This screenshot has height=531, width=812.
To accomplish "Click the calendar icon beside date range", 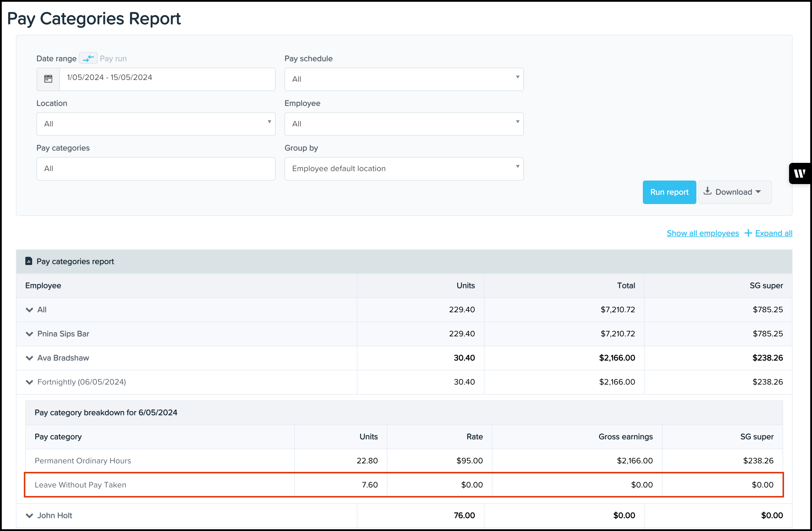I will tap(48, 79).
